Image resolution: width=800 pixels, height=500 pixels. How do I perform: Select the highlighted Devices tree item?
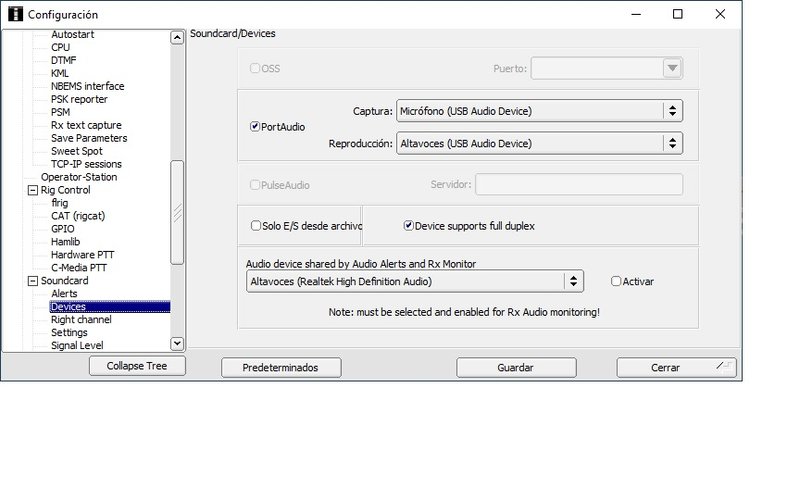pos(110,307)
